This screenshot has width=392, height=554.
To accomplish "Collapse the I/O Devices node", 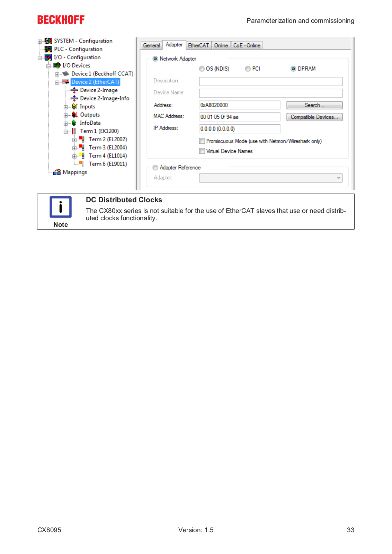I will [48, 66].
